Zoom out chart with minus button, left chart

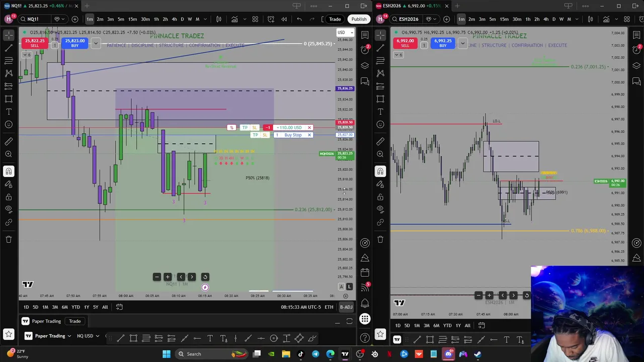pyautogui.click(x=157, y=277)
